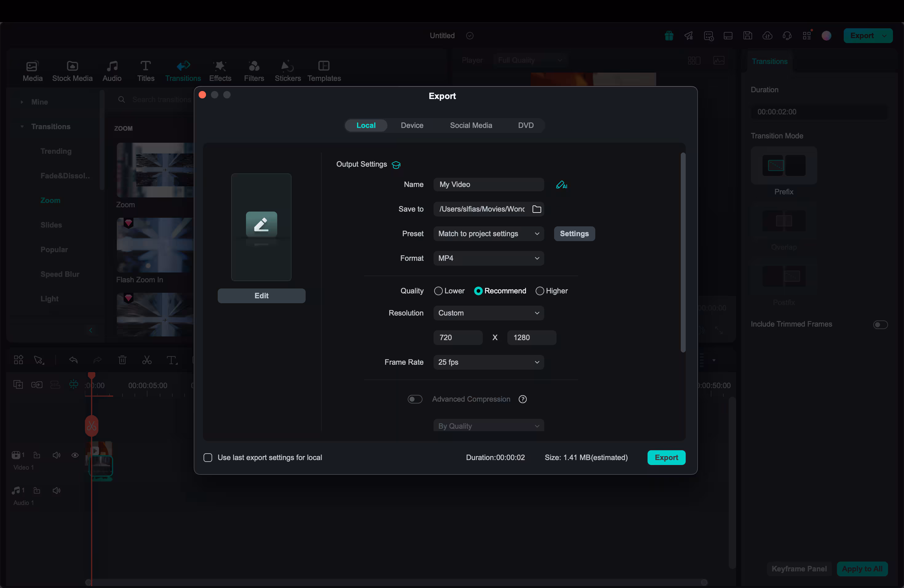Open the Format MP4 dropdown
The image size is (904, 588).
(x=488, y=258)
